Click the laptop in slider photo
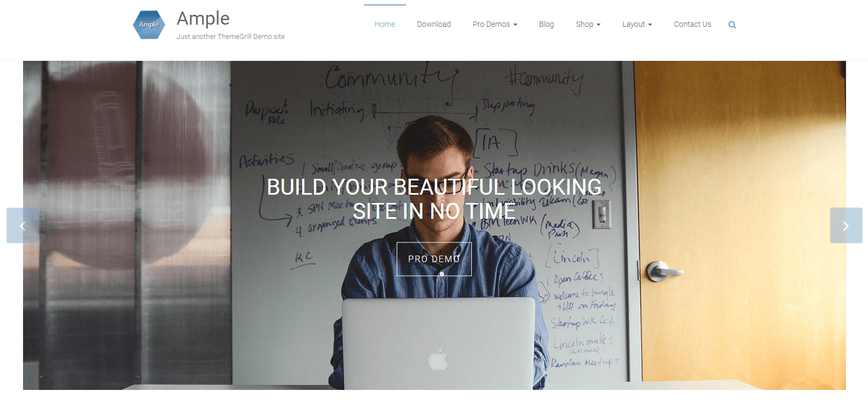868x402 pixels. pos(438,343)
